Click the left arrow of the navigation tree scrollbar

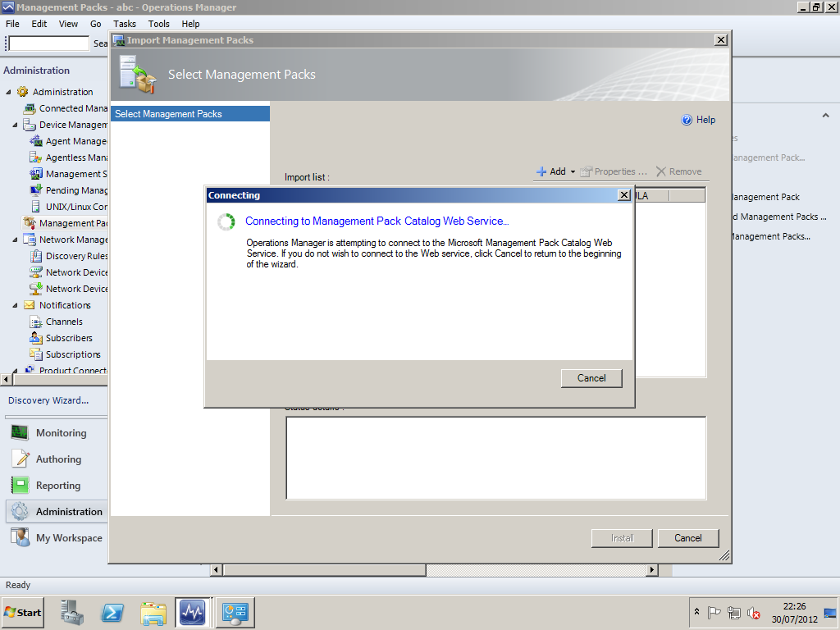(x=7, y=379)
